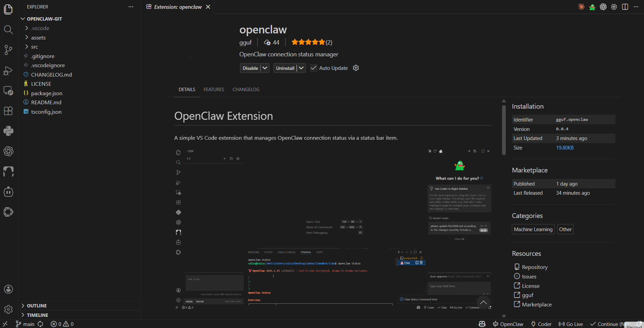Open the Marketplace resource link
Screen dimensions: 644x328
537,304
